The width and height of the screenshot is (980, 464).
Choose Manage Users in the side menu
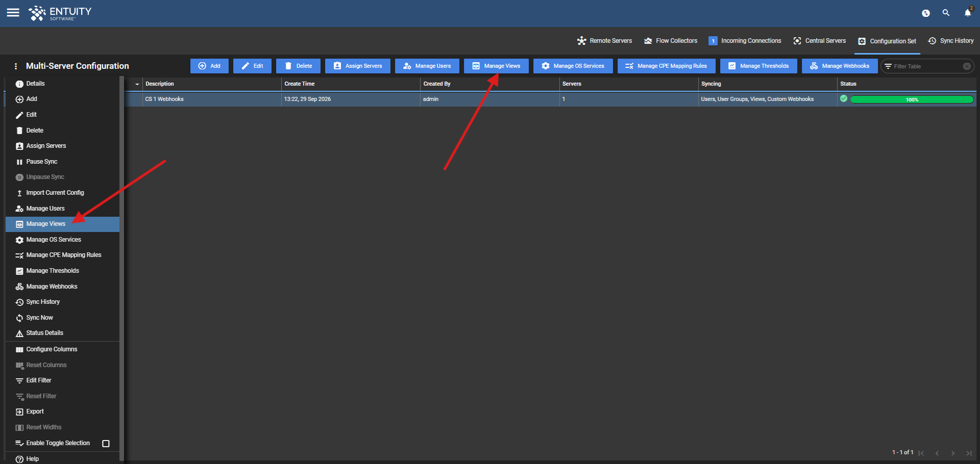pyautogui.click(x=62, y=209)
